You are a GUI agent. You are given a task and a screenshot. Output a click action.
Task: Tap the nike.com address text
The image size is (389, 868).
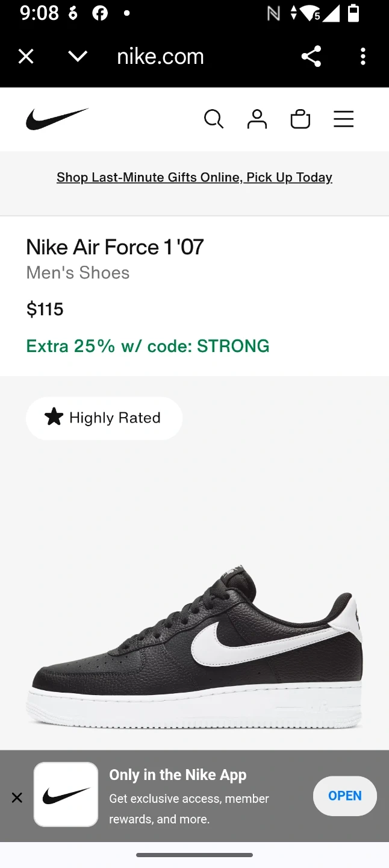pyautogui.click(x=160, y=57)
